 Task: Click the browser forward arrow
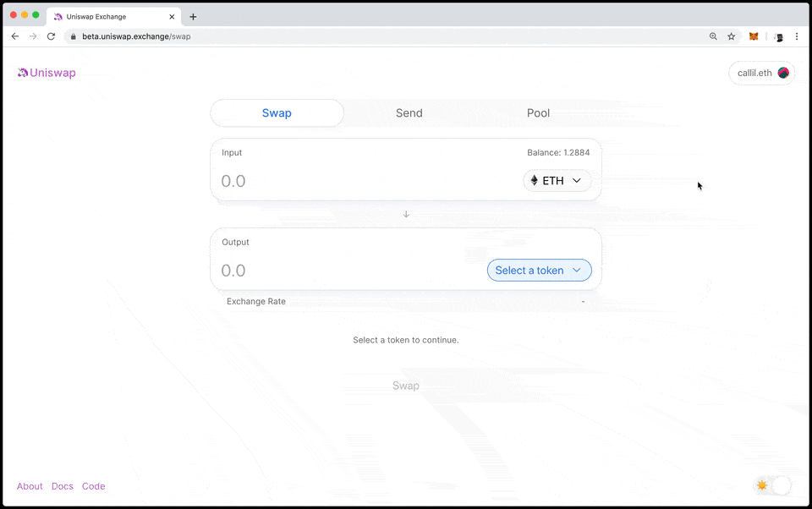coord(33,36)
